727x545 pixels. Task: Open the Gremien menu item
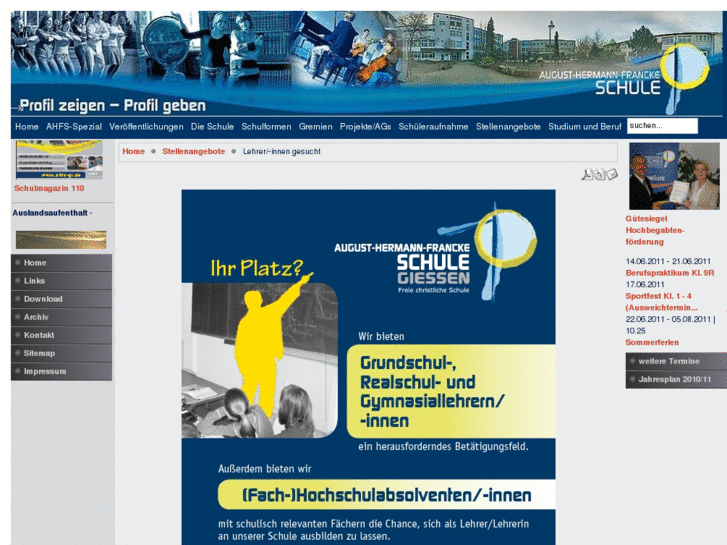pos(315,126)
